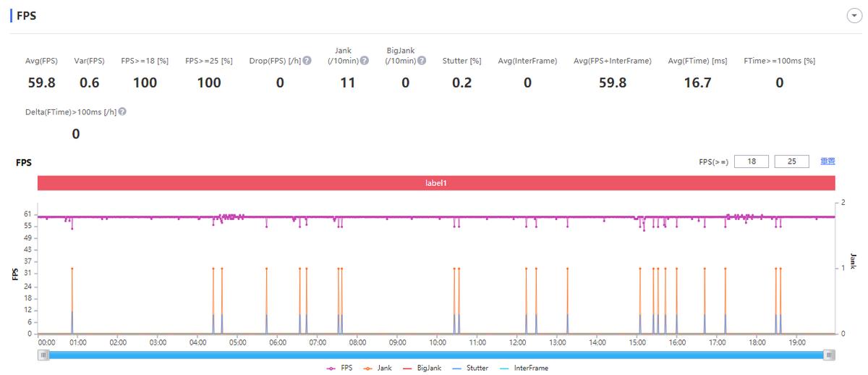Click the blue reset link beside thresholds
The height and width of the screenshot is (375, 868).
click(827, 161)
